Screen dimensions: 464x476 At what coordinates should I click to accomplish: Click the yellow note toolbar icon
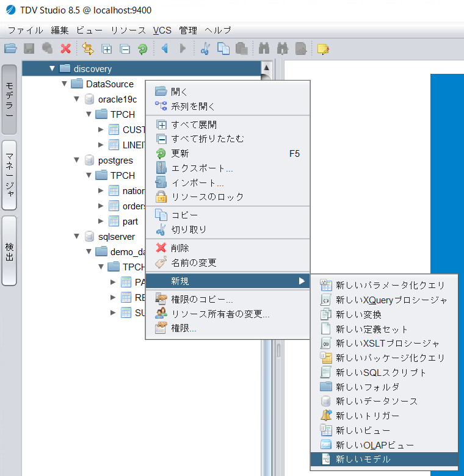tap(323, 49)
